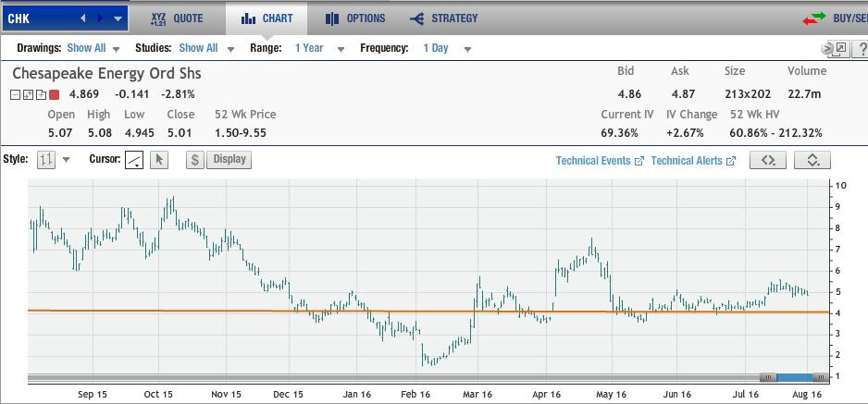This screenshot has width=868, height=404.
Task: Open the Technical Alerts link
Action: (693, 161)
